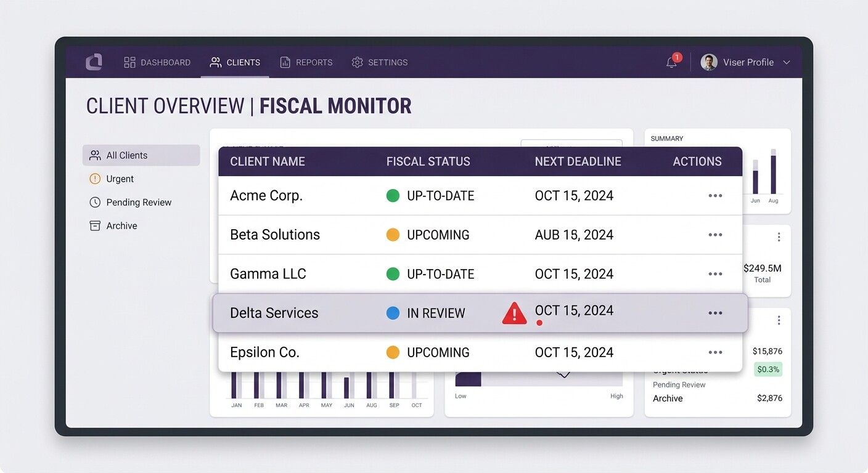
Task: Select All Clients in the sidebar
Action: (141, 155)
